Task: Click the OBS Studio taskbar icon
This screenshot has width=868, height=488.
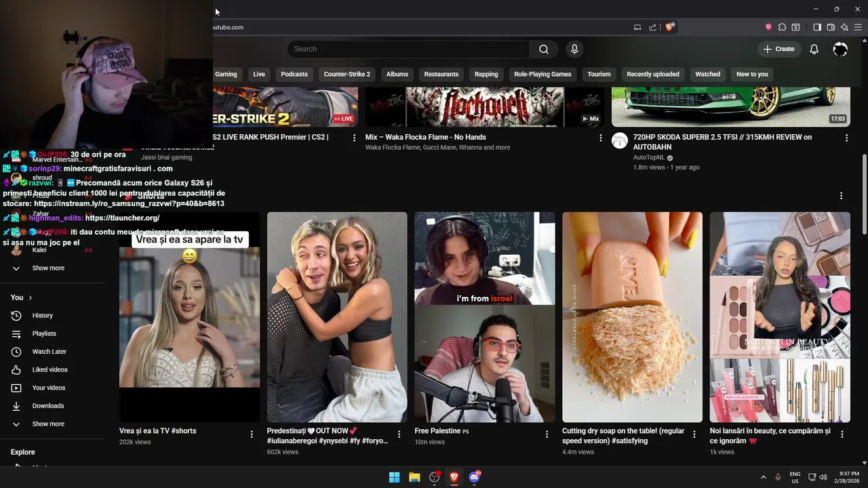Action: 435,477
